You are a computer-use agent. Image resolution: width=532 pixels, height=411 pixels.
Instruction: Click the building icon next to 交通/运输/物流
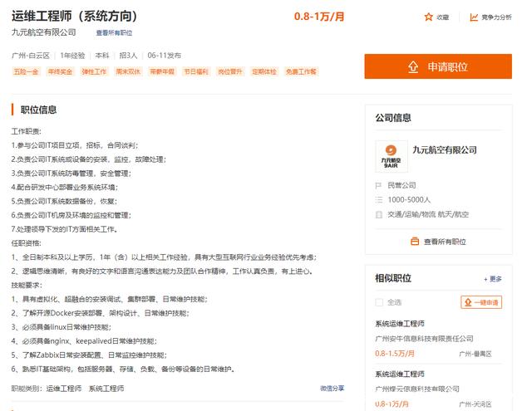coord(379,214)
